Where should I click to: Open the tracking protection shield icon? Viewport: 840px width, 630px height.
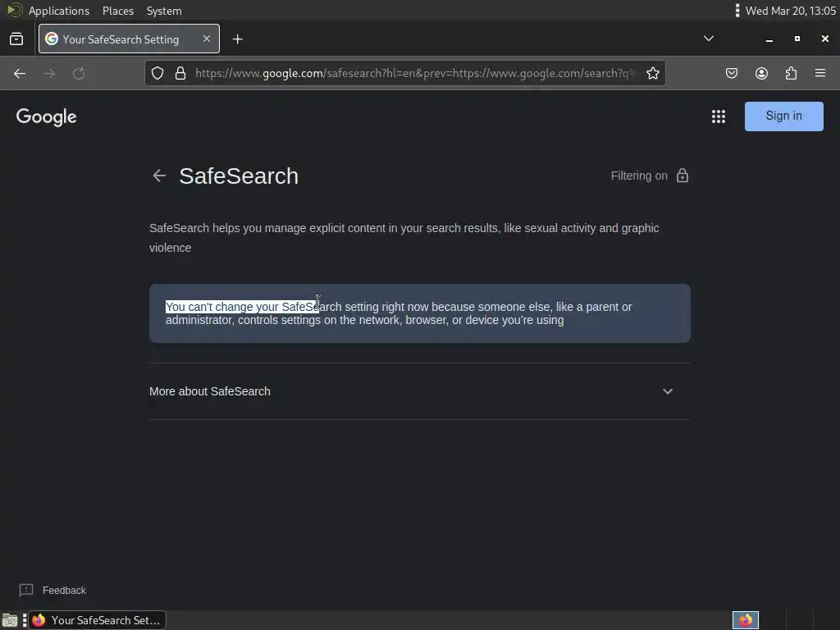pos(157,73)
